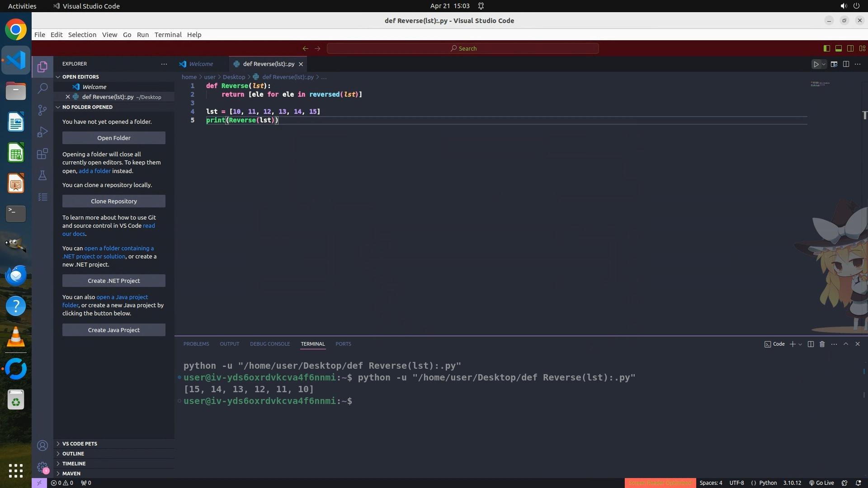The width and height of the screenshot is (868, 488).
Task: Focus the top Search command box
Action: (x=463, y=48)
